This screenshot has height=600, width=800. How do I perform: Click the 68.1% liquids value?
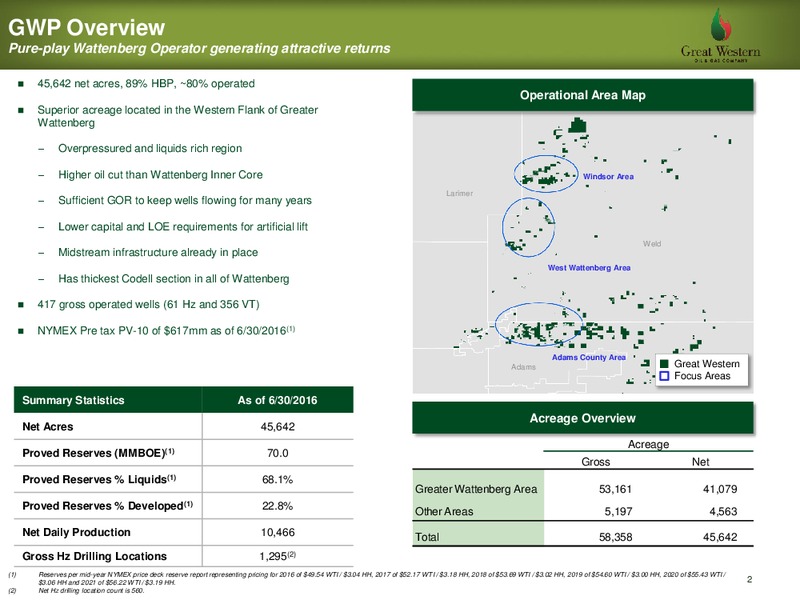point(278,480)
